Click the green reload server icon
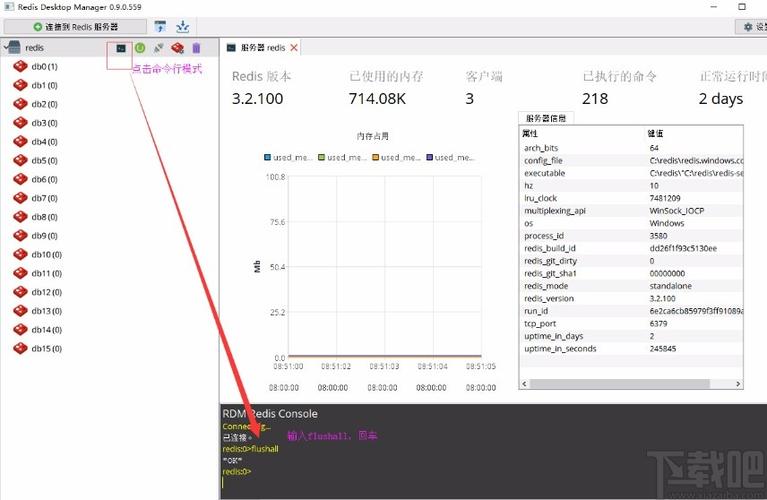The height and width of the screenshot is (500, 767). tap(140, 47)
